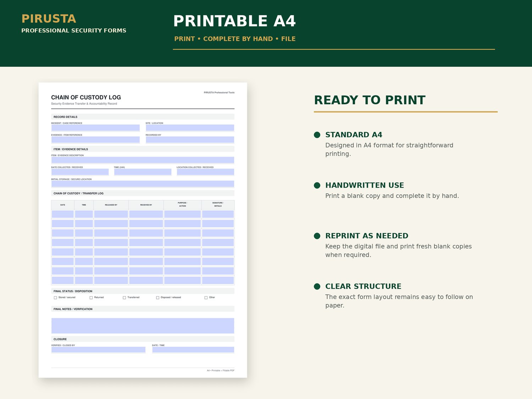Click the Location Collected / Received field

point(205,172)
